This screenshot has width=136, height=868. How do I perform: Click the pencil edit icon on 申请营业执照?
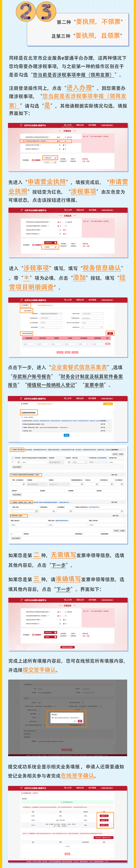[x=55, y=158]
